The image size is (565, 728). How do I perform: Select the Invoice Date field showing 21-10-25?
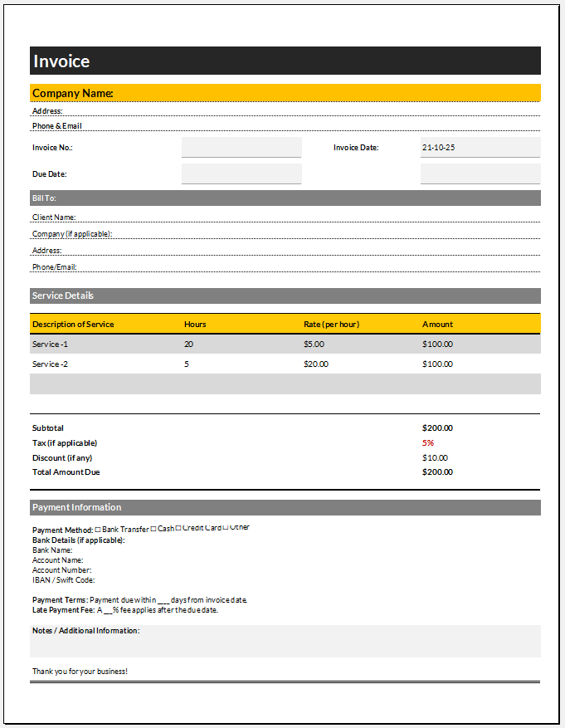pos(480,148)
